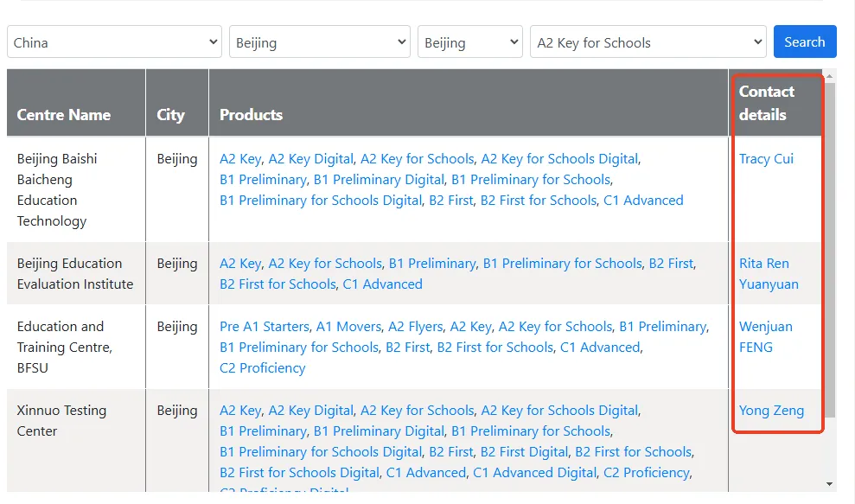Open the Pre A1 Starters product link
The image size is (855, 504).
click(264, 327)
